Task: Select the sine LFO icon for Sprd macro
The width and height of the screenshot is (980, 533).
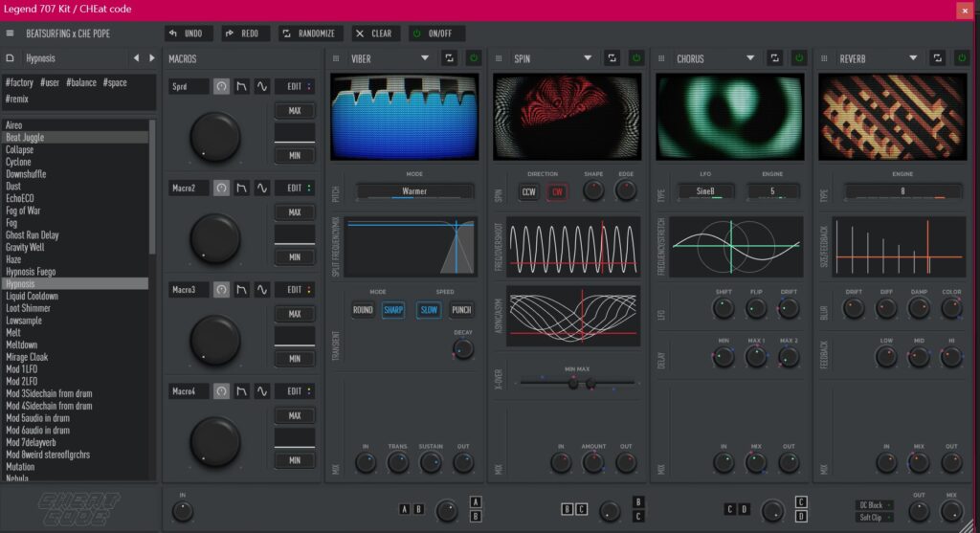Action: (x=263, y=86)
